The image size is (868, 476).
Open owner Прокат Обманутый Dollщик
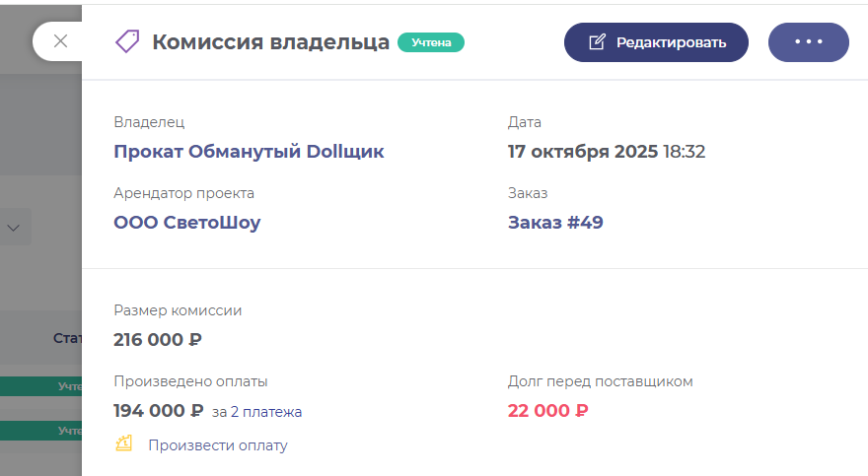pos(249,152)
